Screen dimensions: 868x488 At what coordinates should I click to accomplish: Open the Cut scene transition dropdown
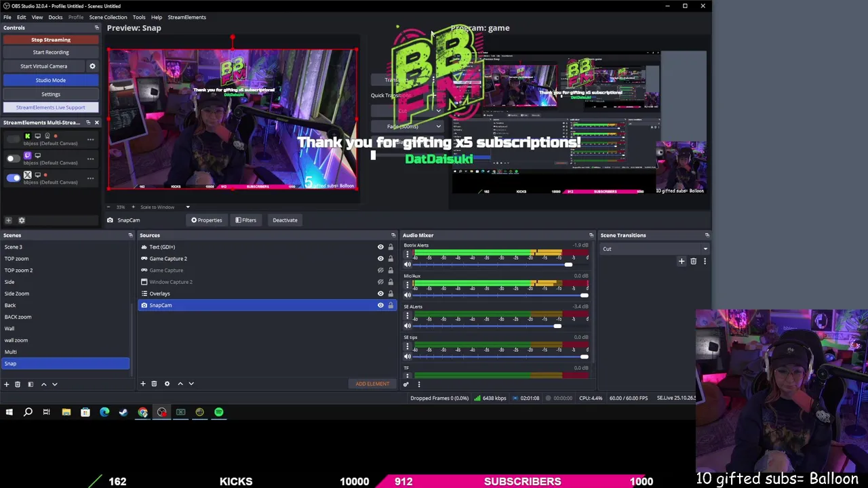coord(655,249)
